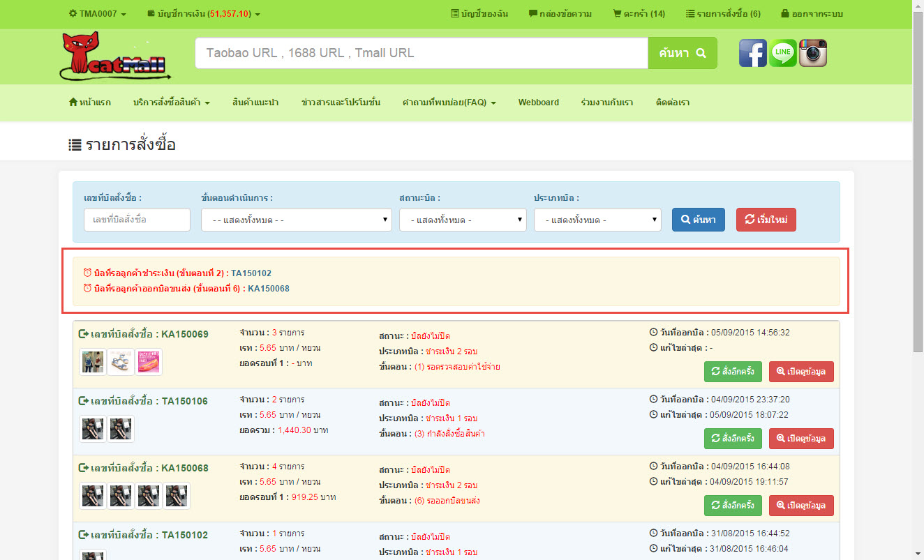Click first product thumbnail of order KA150069
924x560 pixels.
click(93, 363)
